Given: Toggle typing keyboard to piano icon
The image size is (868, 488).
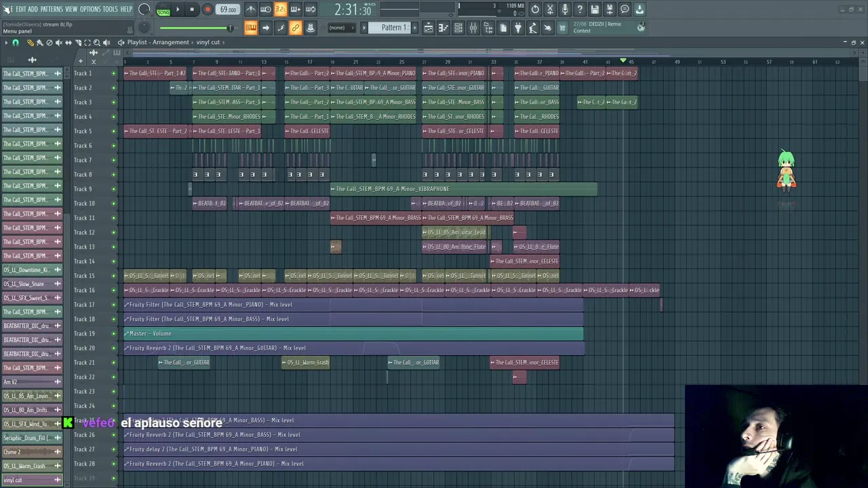Looking at the screenshot, I should coord(250,28).
